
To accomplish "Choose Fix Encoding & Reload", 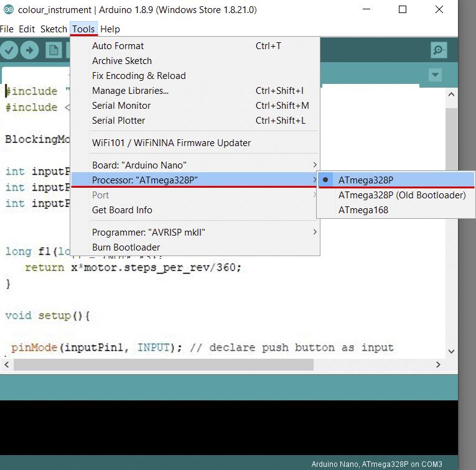I will [195, 75].
